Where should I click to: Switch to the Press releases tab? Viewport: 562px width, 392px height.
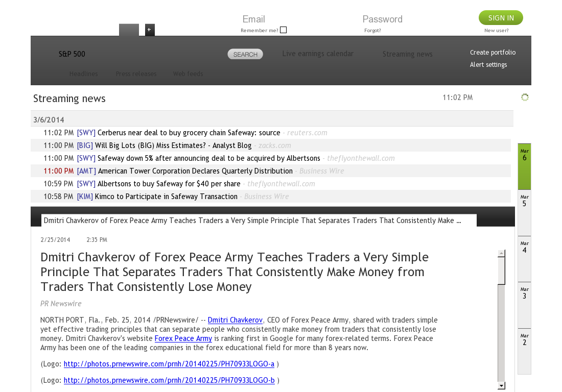point(136,73)
